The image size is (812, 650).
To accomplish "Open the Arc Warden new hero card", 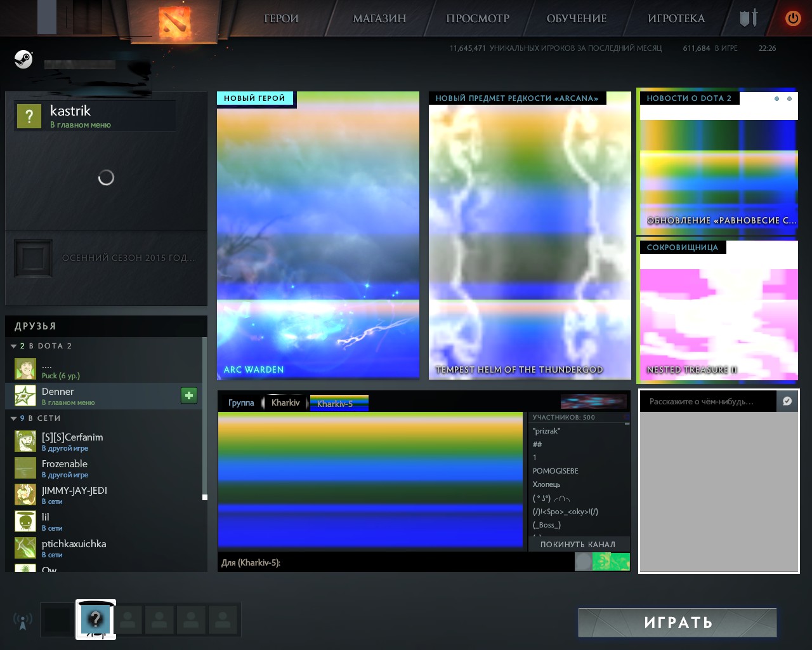I will click(x=318, y=235).
